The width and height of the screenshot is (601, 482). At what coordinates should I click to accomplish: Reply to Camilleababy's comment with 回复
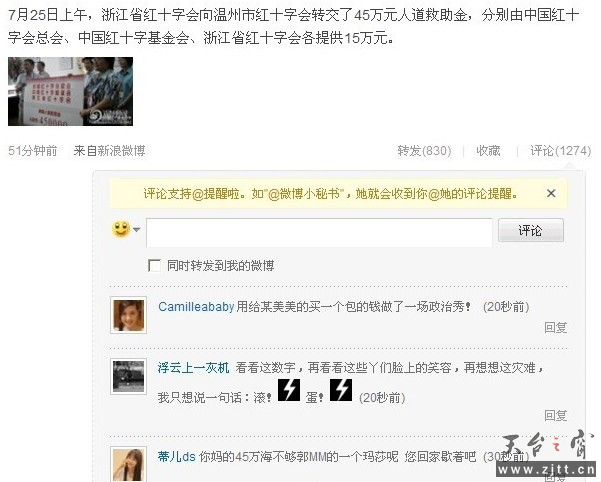pos(556,327)
